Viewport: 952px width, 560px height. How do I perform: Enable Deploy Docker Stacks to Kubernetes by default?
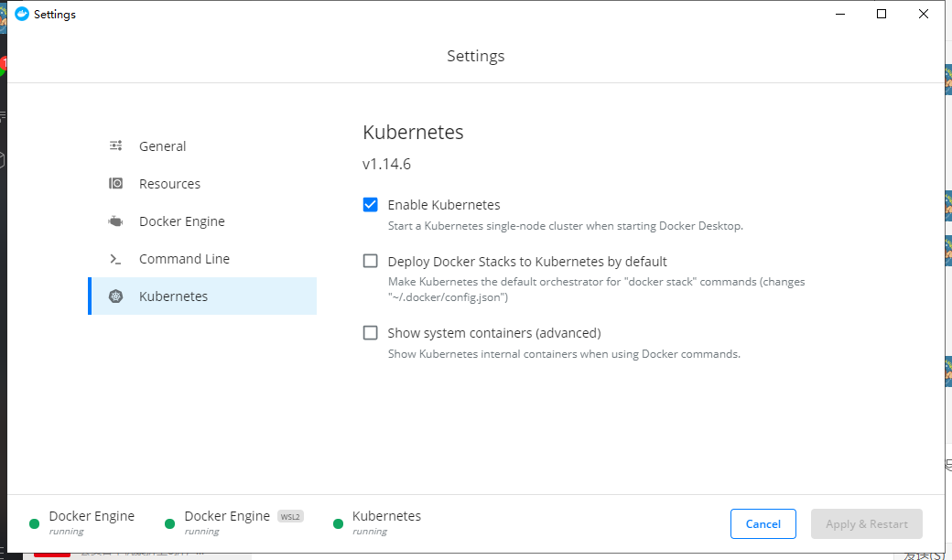(371, 261)
